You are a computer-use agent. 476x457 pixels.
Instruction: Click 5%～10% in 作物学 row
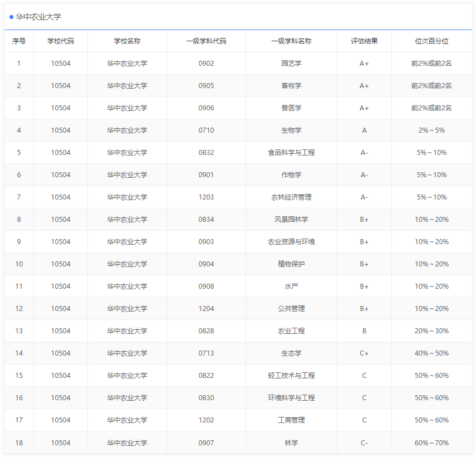[431, 174]
